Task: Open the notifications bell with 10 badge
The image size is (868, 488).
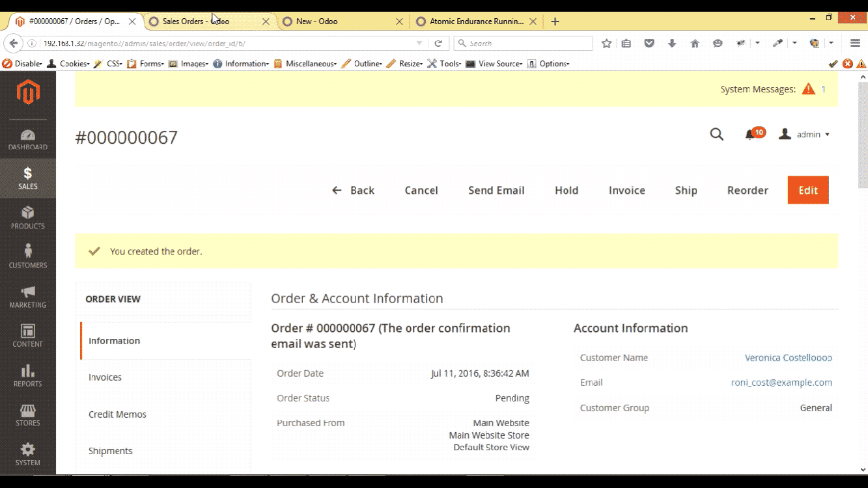Action: tap(754, 134)
